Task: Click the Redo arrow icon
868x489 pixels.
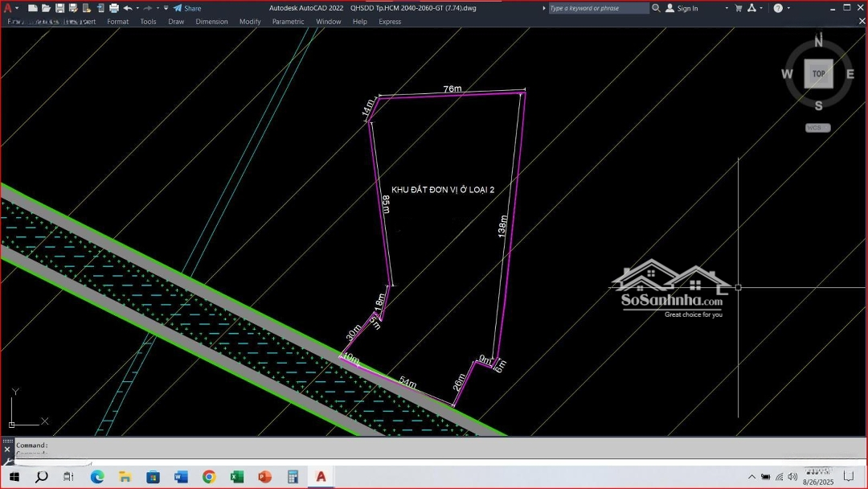Action: click(x=148, y=8)
